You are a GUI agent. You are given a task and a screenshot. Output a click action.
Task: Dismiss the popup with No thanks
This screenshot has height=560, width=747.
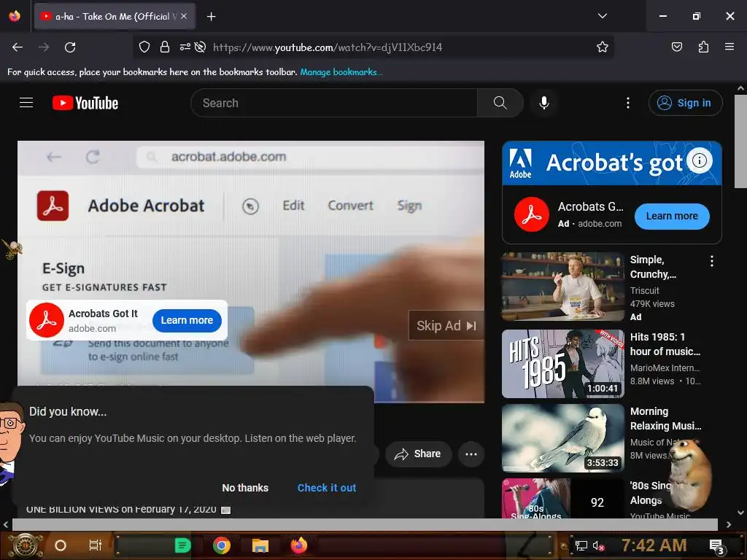(x=245, y=488)
